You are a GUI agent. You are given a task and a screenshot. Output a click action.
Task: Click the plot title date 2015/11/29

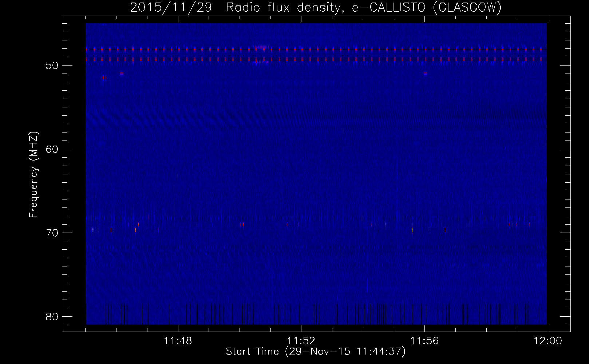point(171,8)
